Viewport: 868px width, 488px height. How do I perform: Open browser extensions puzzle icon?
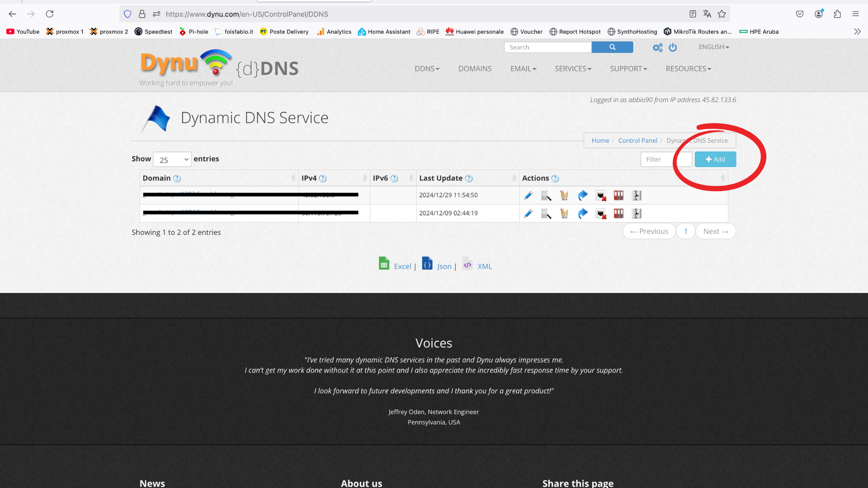pyautogui.click(x=837, y=14)
